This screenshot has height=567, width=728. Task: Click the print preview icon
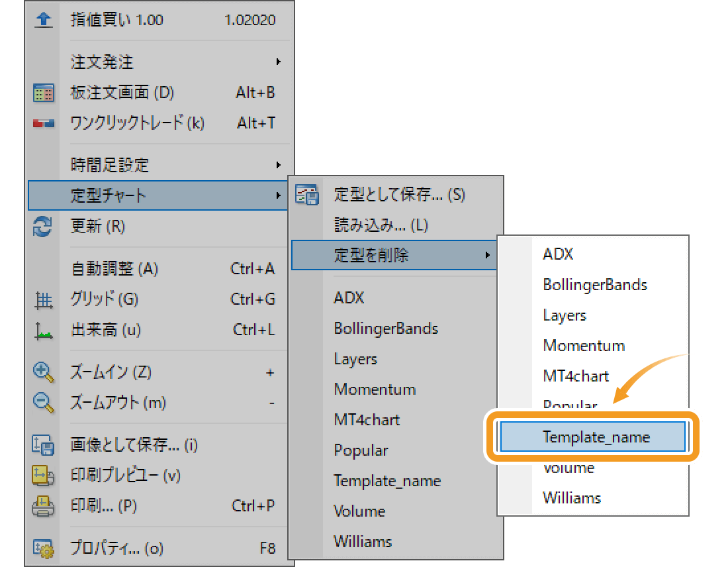[43, 476]
